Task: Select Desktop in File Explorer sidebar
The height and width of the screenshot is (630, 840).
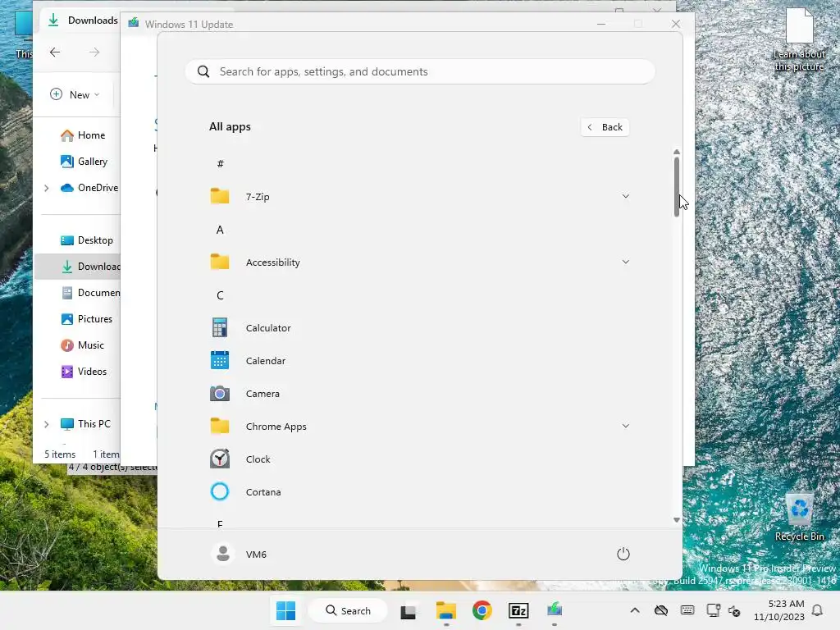Action: coord(87,240)
